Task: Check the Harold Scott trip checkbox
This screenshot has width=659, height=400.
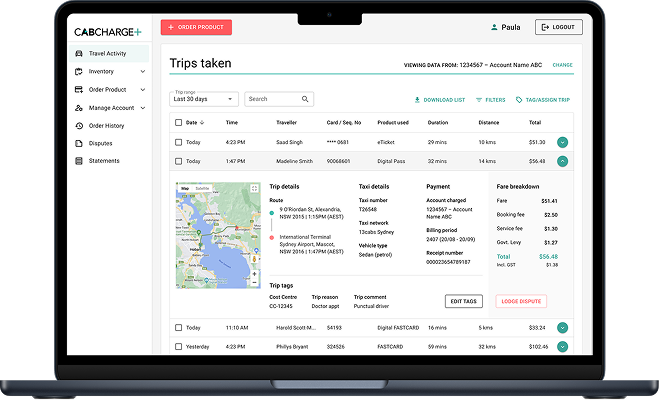Action: point(178,327)
